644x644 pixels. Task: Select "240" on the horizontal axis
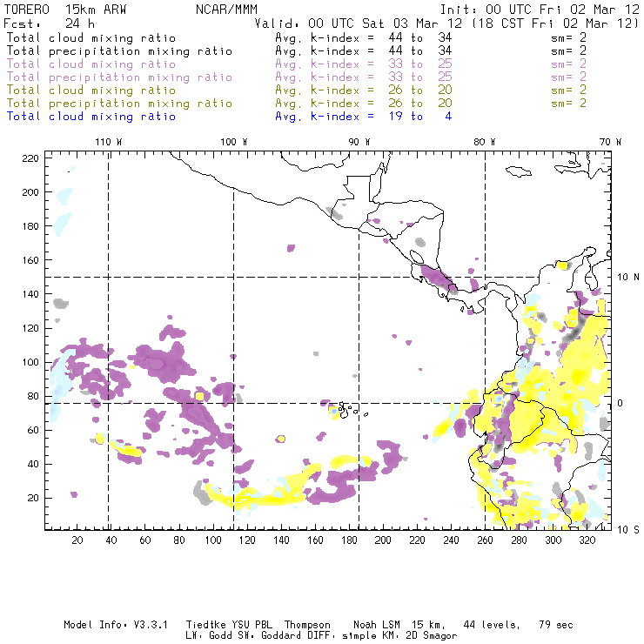pos(451,540)
